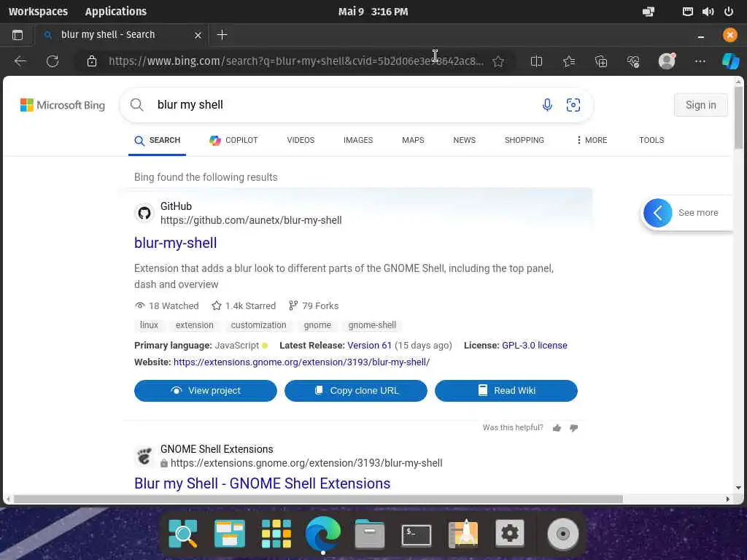The height and width of the screenshot is (560, 747).
Task: Open Browser essentials heart icon
Action: pos(633,61)
